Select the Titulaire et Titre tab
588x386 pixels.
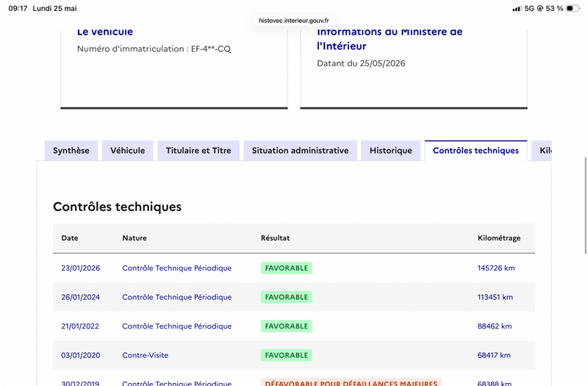click(x=198, y=151)
